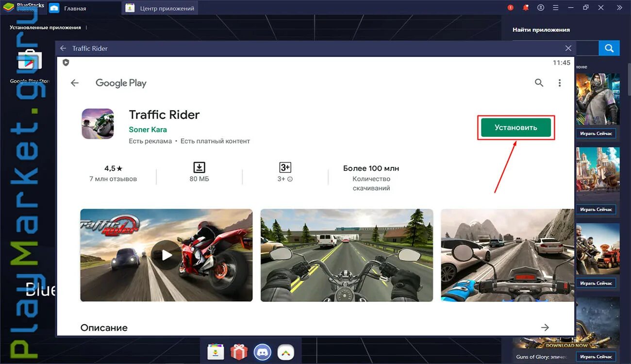Open the App Center dock icon

click(x=216, y=351)
